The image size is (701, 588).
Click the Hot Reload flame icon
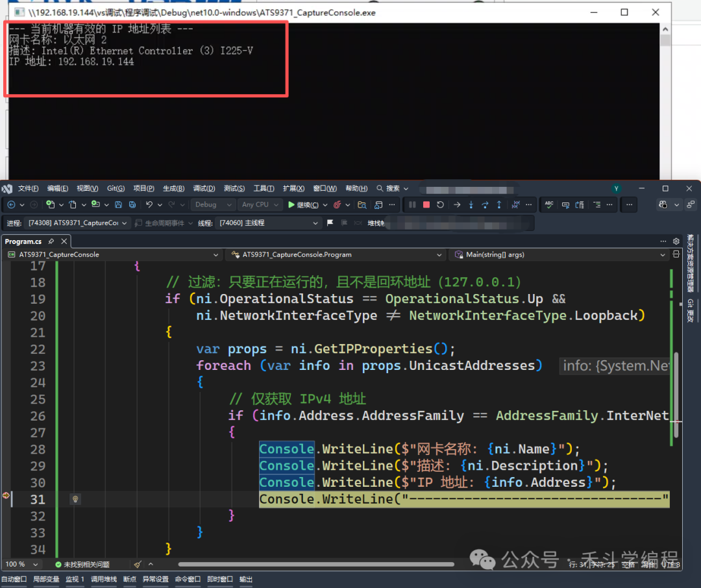[337, 204]
